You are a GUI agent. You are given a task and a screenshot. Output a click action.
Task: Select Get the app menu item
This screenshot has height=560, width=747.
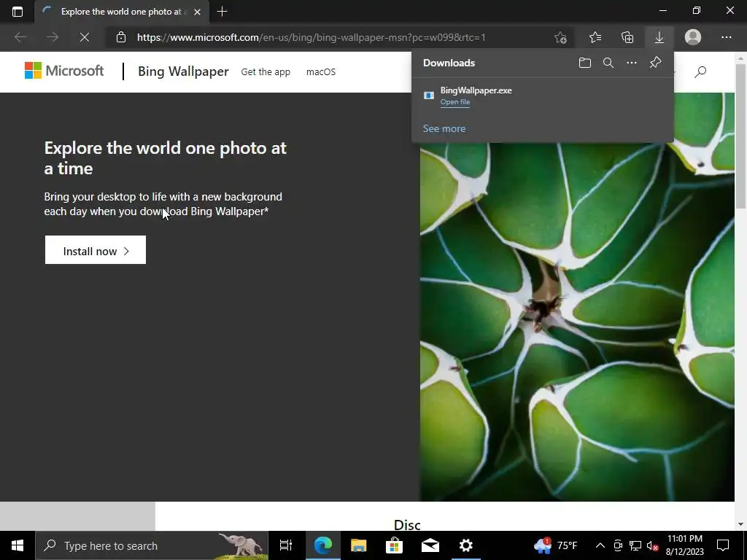click(266, 72)
